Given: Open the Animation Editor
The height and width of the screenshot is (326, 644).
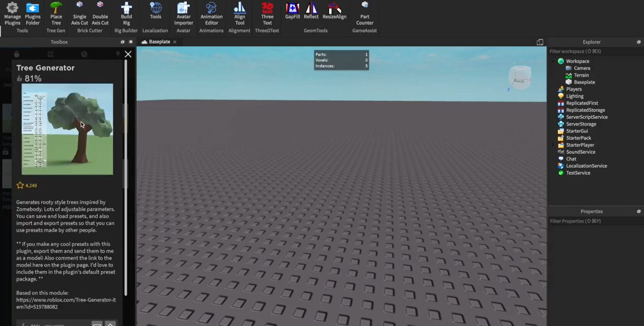Looking at the screenshot, I should pyautogui.click(x=211, y=14).
